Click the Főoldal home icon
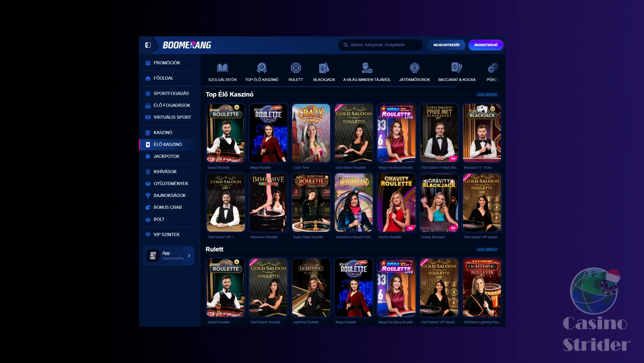The image size is (644, 363). pyautogui.click(x=148, y=78)
